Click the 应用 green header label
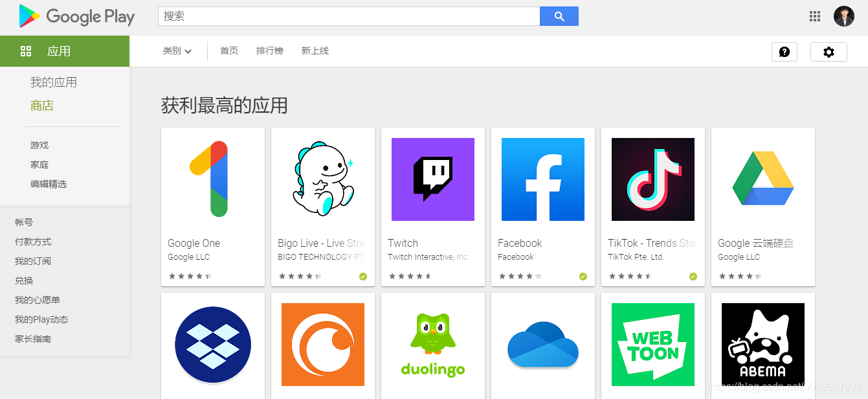This screenshot has width=868, height=399. coord(59,51)
